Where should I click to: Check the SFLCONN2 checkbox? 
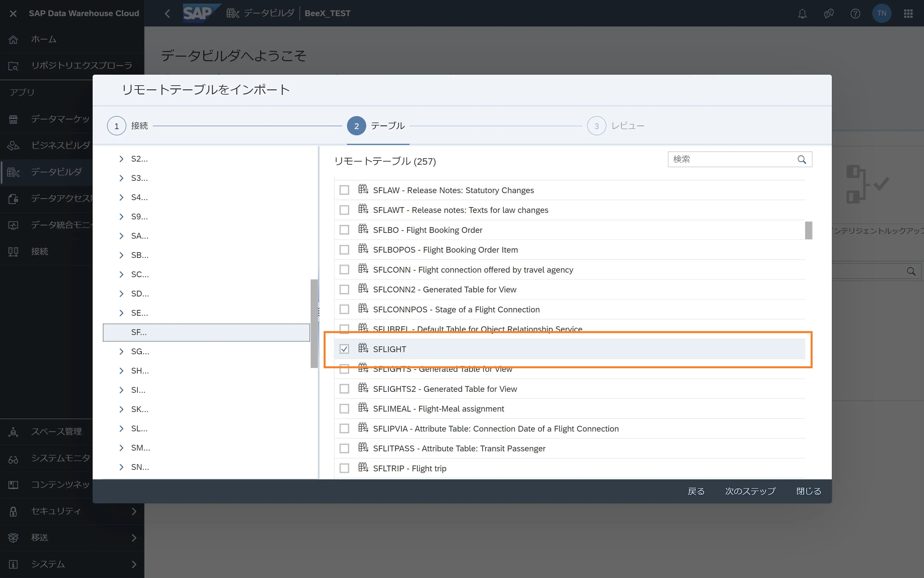tap(344, 289)
